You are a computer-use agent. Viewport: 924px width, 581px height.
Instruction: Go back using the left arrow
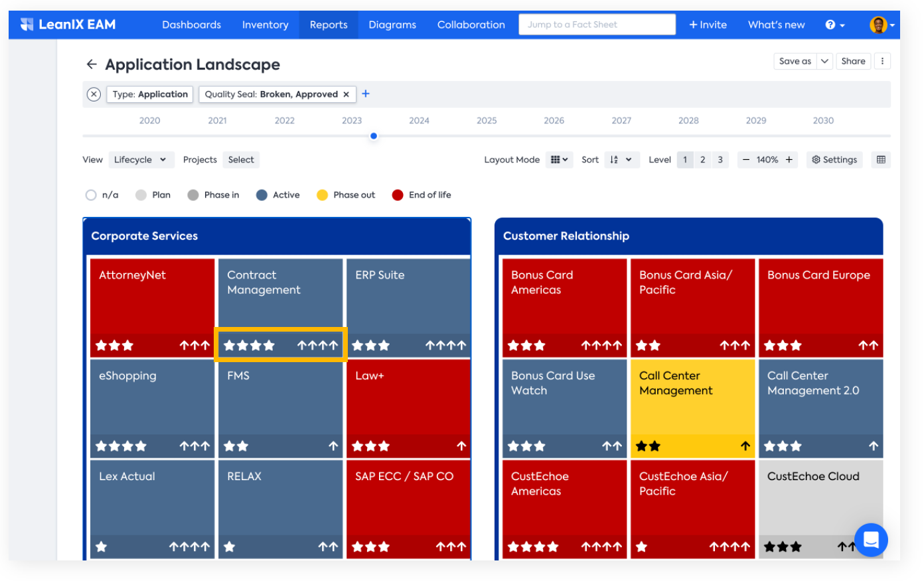click(x=92, y=64)
